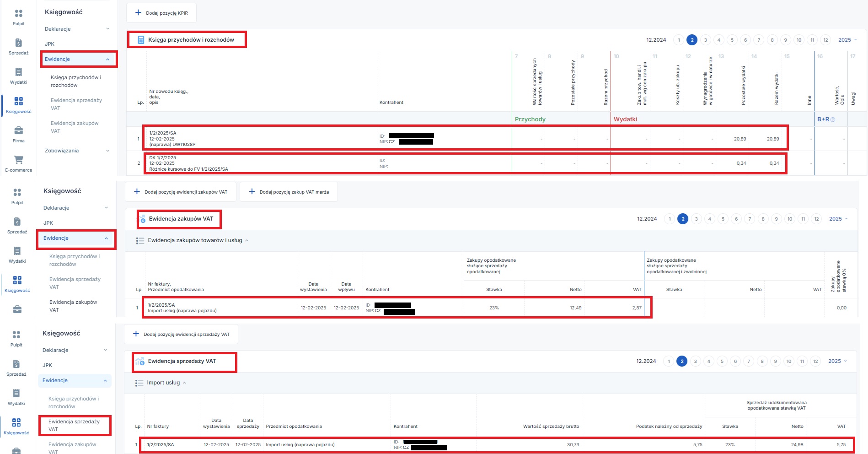The image size is (868, 454).
Task: Click plus icon on Dodaj pozycję KPiR
Action: click(138, 13)
